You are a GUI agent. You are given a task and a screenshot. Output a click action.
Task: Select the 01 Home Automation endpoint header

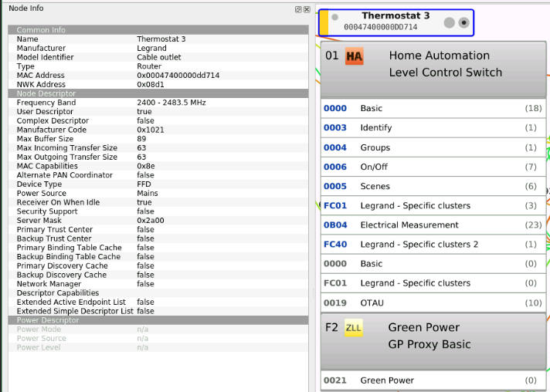(433, 69)
